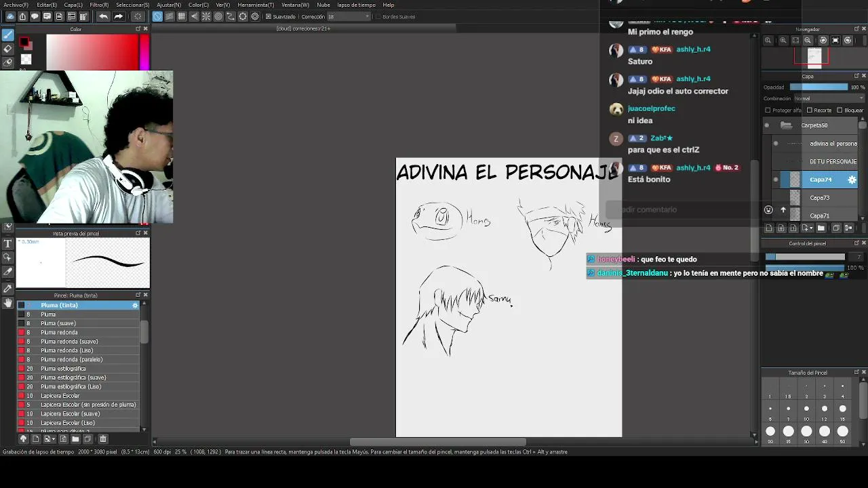The height and width of the screenshot is (488, 868).
Task: Enable curve snap
Action: [x=231, y=16]
